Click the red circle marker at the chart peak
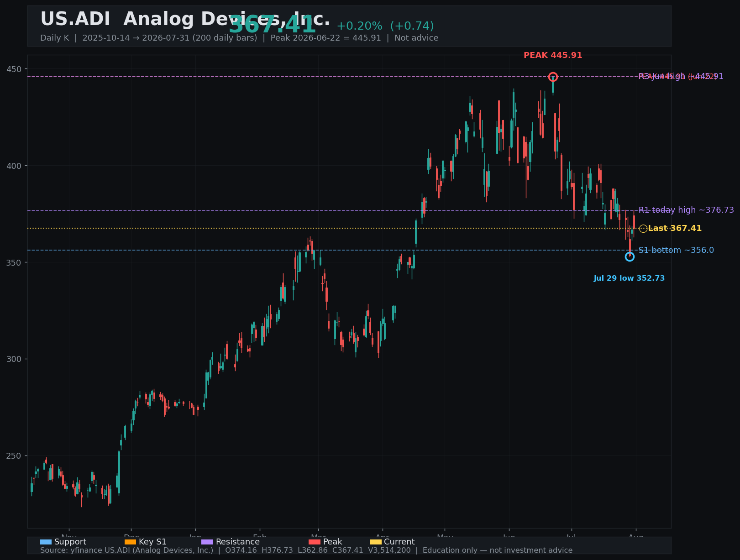 553,77
